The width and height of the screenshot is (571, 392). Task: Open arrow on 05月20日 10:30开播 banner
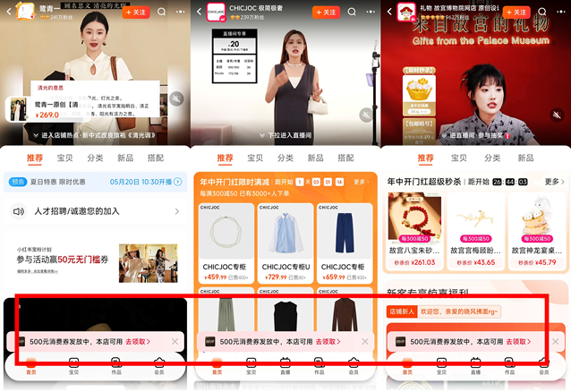tap(178, 182)
